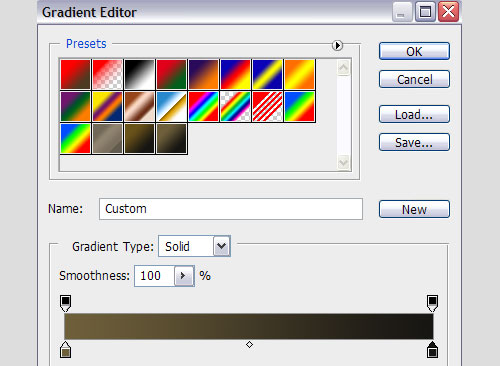
Task: Open the Presets flyout menu arrow
Action: (337, 45)
